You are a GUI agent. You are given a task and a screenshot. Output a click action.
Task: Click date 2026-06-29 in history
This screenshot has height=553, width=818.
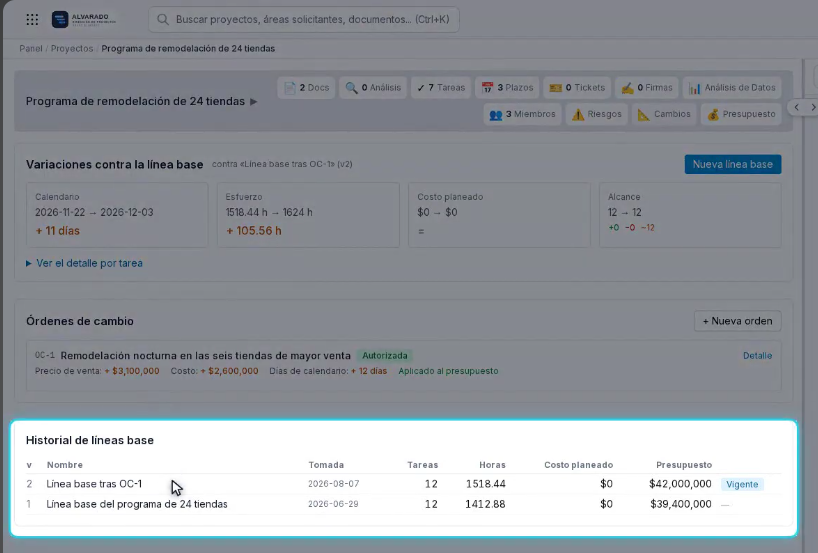pos(333,504)
